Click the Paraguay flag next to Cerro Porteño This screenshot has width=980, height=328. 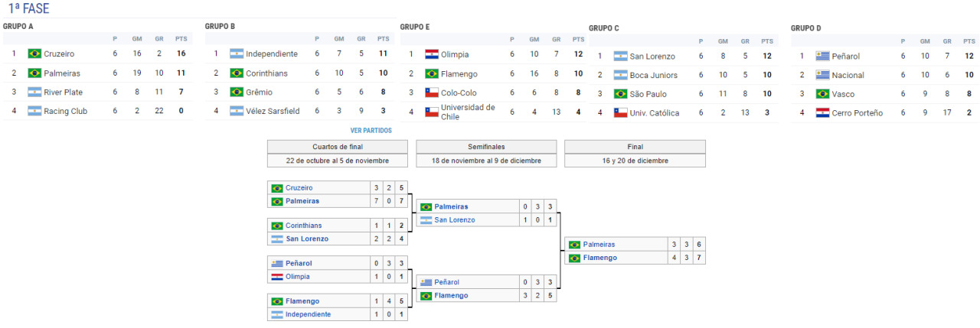tap(823, 113)
